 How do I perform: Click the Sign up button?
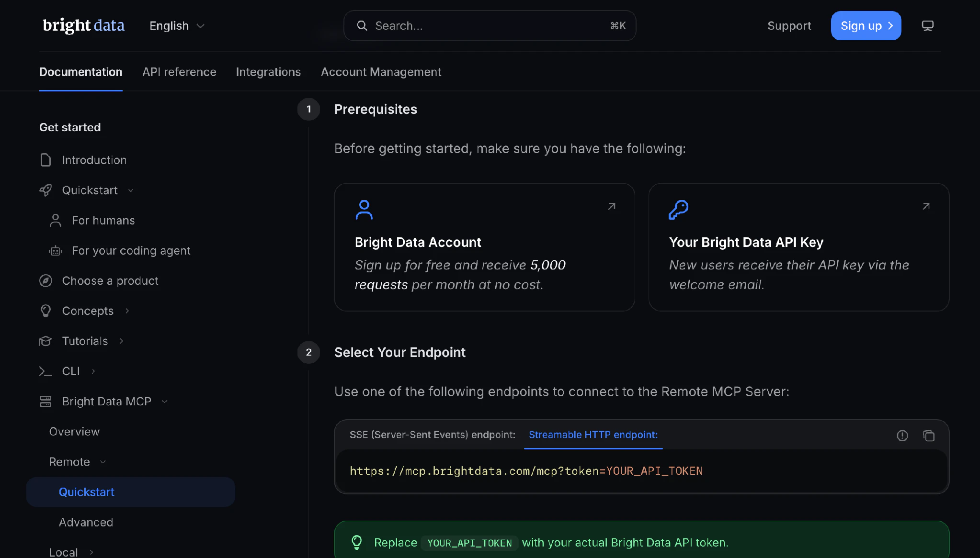[x=866, y=26]
